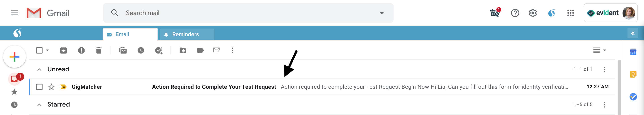The height and width of the screenshot is (115, 644).
Task: Click the Archive icon in toolbar
Action: [x=64, y=51]
